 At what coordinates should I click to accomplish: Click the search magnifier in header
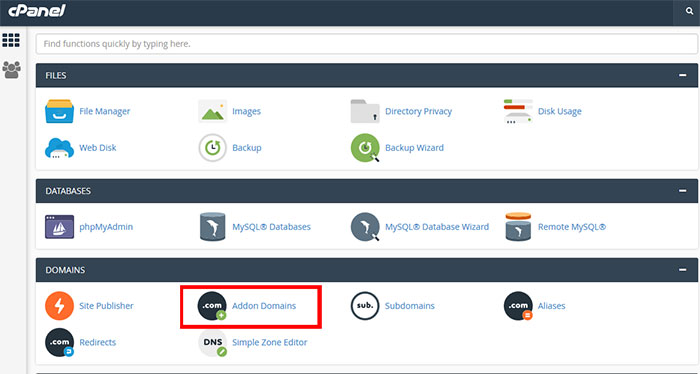[689, 11]
